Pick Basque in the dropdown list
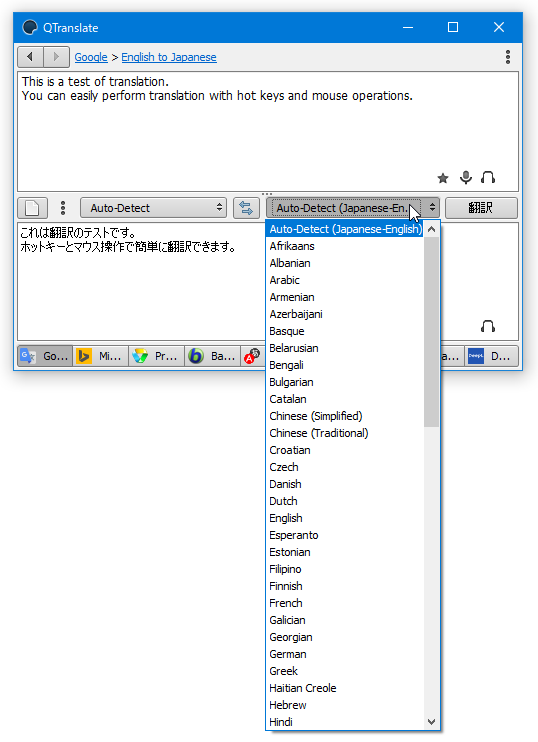The image size is (538, 742). 344,331
